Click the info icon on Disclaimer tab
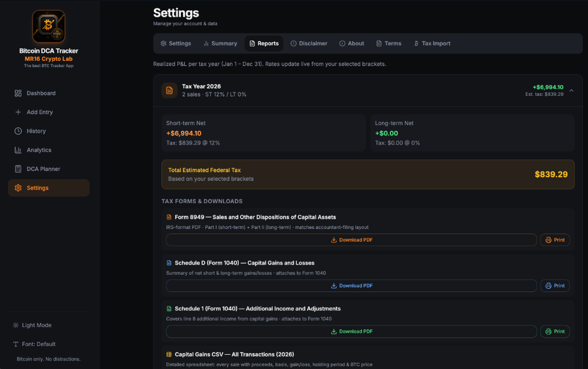Viewport: 588px width, 369px height. point(293,44)
